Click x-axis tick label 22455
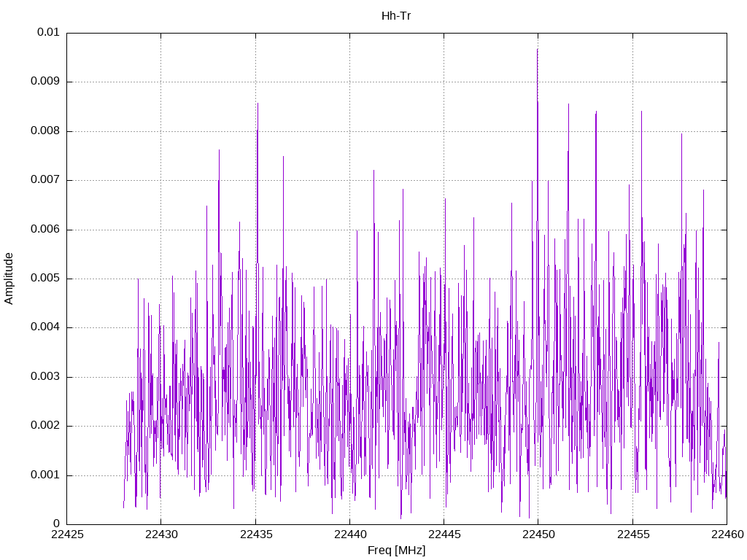This screenshot has height=560, width=747. coord(633,534)
